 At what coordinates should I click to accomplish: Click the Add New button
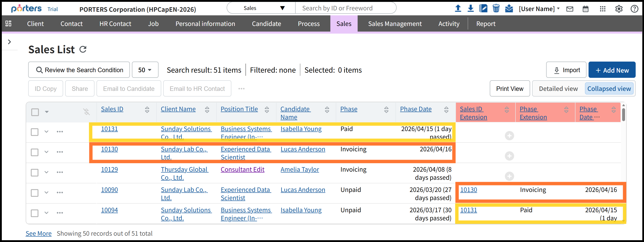click(612, 70)
